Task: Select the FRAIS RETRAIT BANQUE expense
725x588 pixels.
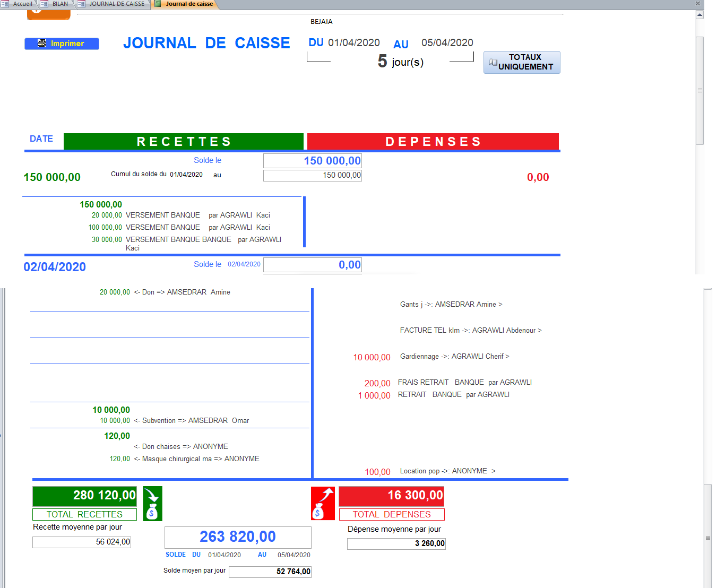Action: [448, 383]
